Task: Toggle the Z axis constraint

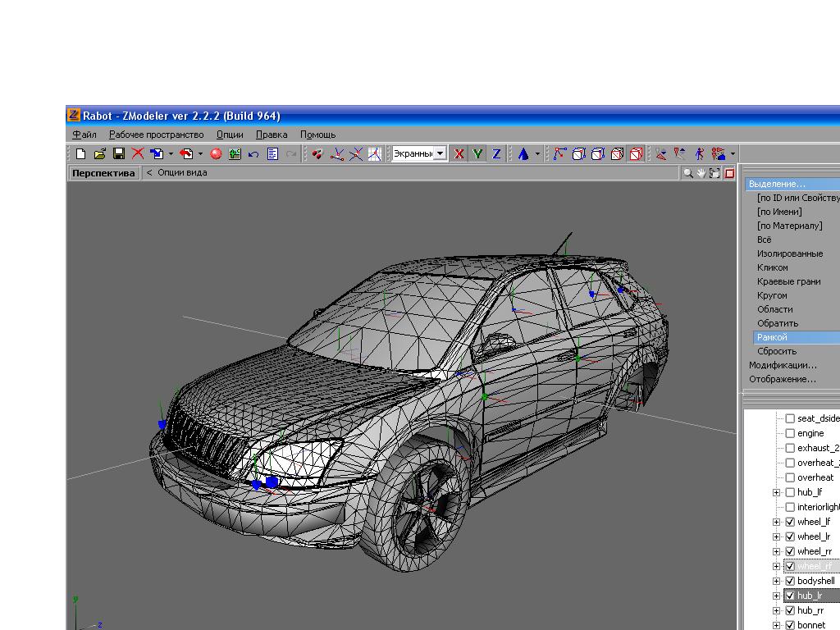Action: tap(496, 154)
